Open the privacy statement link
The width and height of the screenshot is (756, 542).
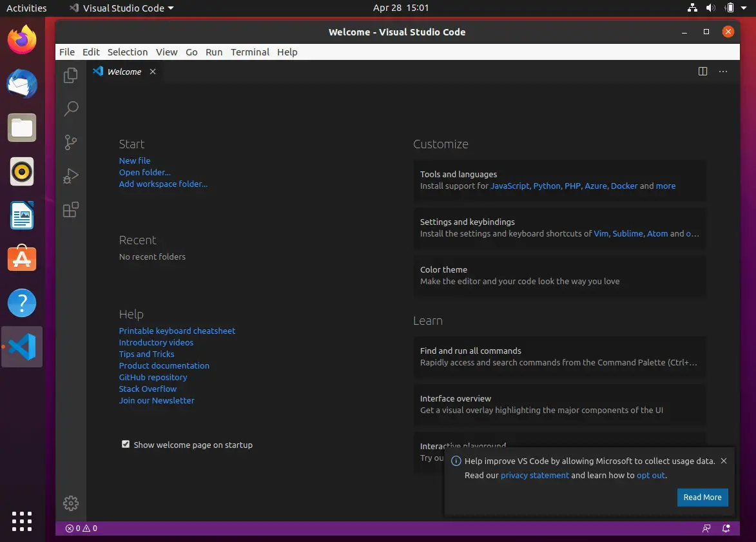tap(535, 475)
